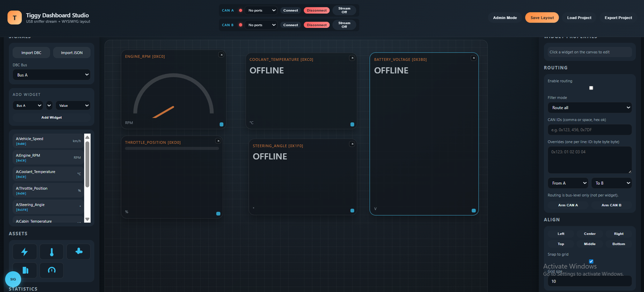Select the A:Throttle_Position signal
The image size is (644, 292).
click(48, 191)
